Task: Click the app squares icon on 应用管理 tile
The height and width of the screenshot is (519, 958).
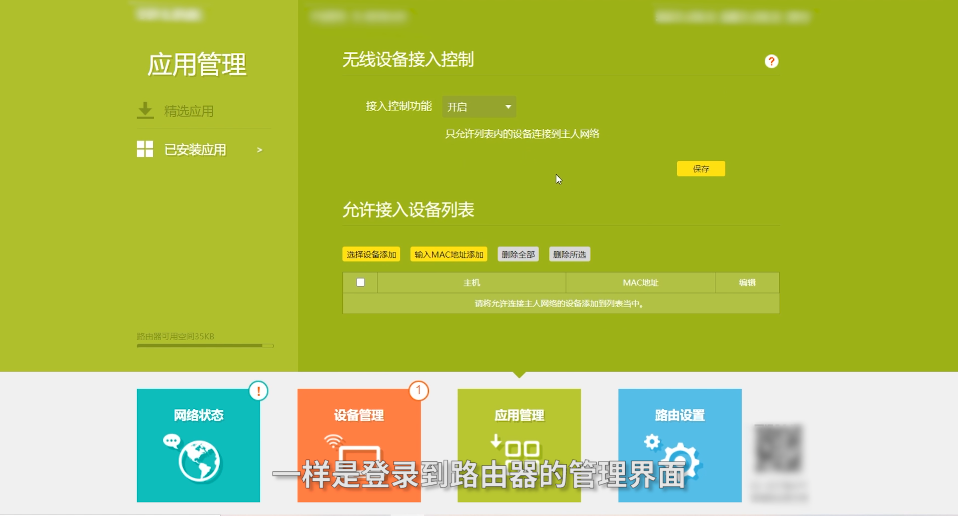Action: tap(518, 448)
